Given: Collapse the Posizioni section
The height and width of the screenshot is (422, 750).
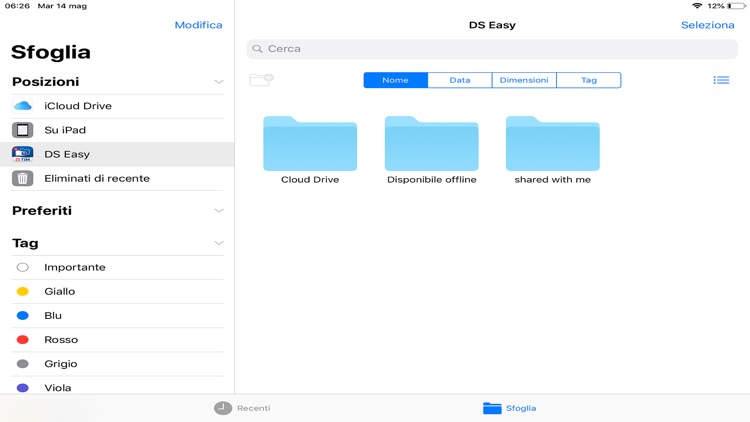Looking at the screenshot, I should 218,82.
